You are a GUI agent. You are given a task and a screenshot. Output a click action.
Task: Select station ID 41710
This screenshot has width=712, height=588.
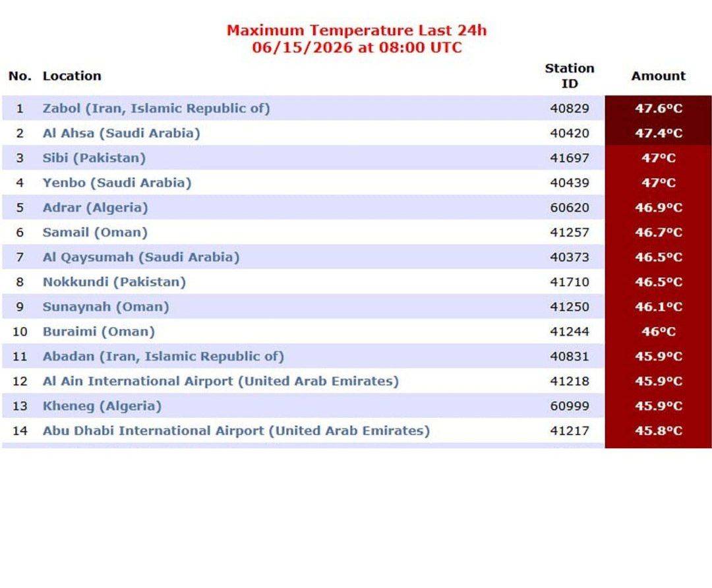coord(570,282)
